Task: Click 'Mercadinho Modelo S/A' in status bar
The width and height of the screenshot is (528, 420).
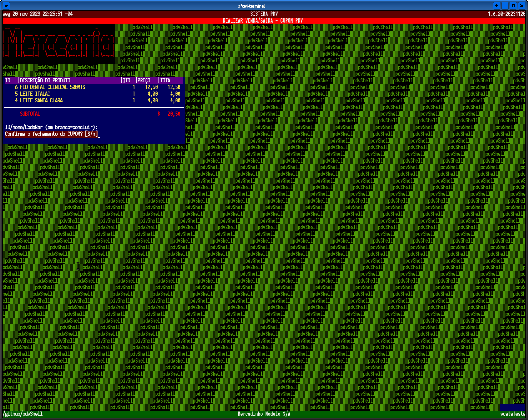Action: coord(264,414)
